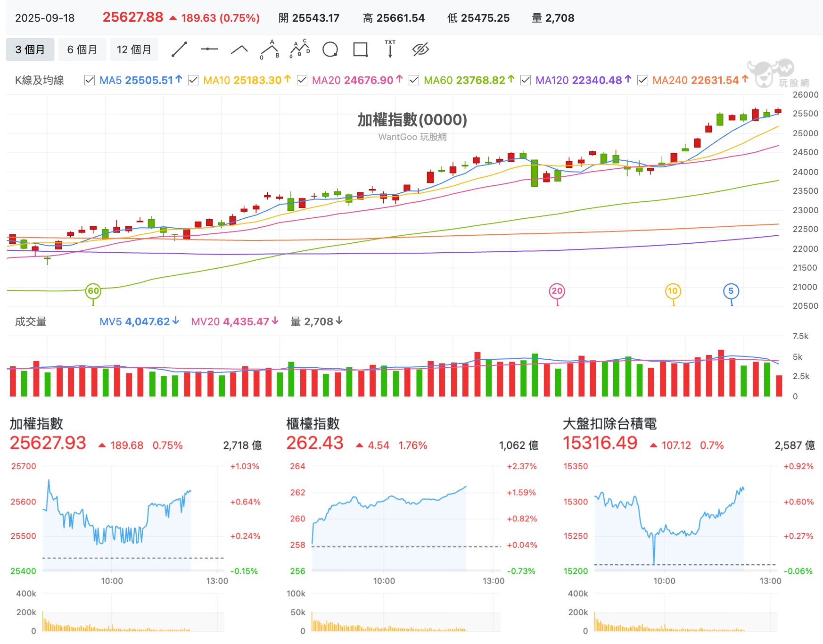Select the 0-A-B-C-D wave pattern tool
Screen dimensions: 823x644
300,50
